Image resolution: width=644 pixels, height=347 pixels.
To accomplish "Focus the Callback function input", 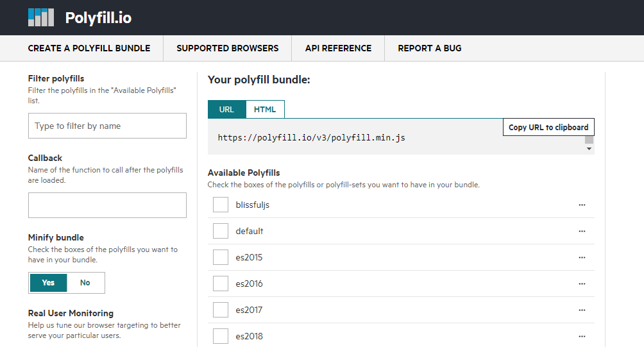I will (x=107, y=205).
